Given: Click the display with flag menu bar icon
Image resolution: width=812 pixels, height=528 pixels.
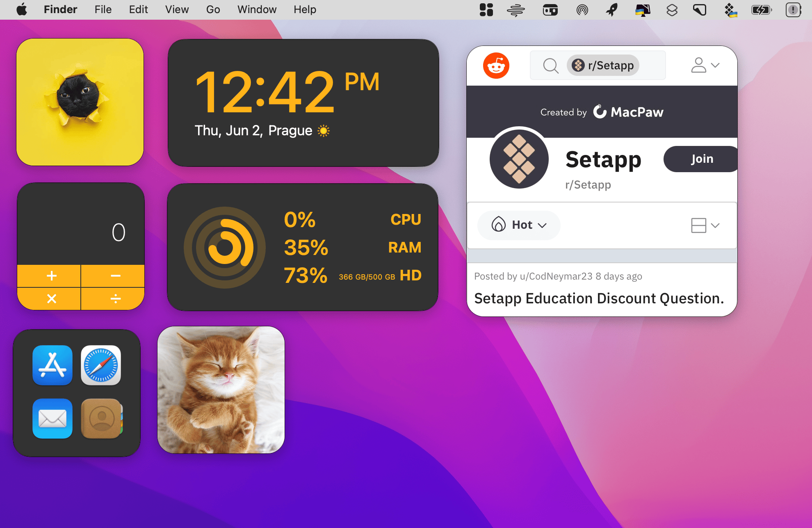Looking at the screenshot, I should [643, 9].
